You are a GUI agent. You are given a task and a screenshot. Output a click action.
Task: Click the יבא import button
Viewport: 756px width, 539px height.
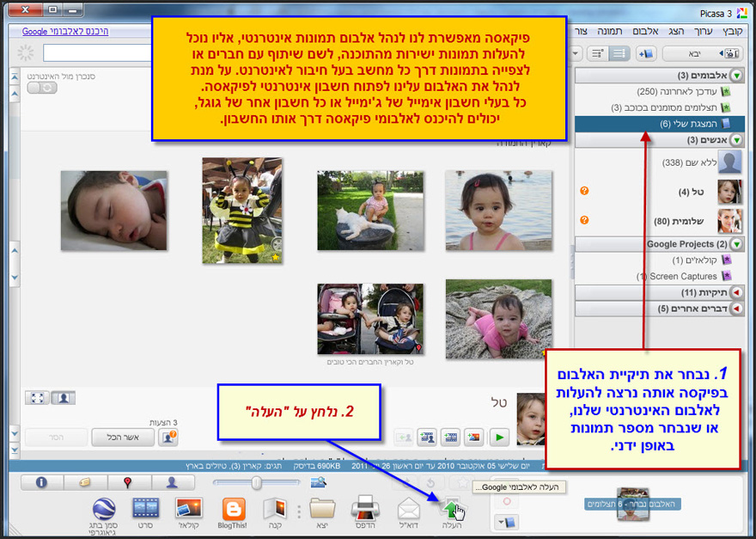point(702,53)
